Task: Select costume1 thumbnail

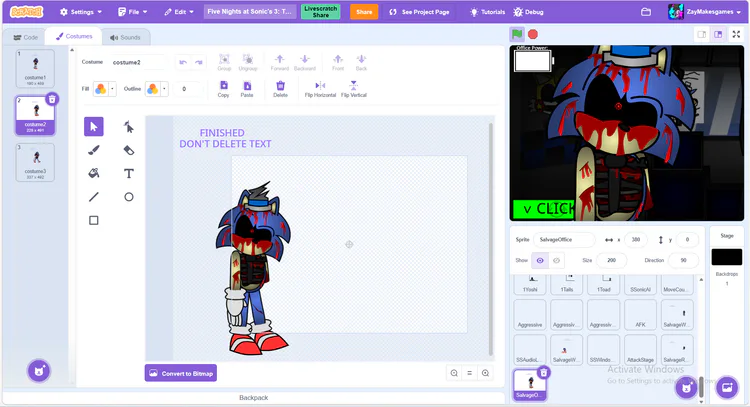Action: coord(35,68)
